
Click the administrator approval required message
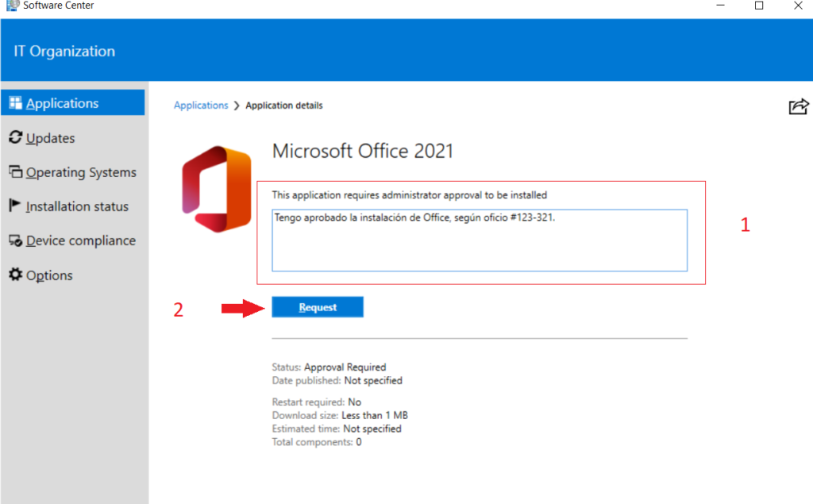pos(409,195)
